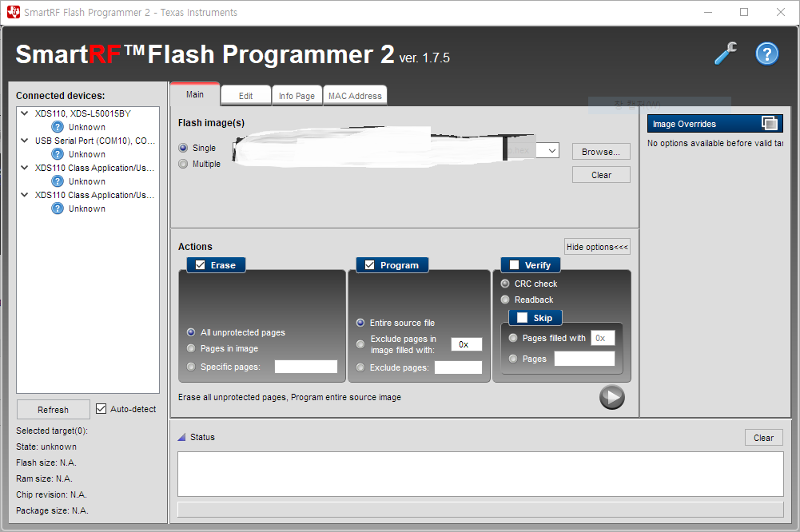Viewport: 800px width, 532px height.
Task: Click Hide options to collapse action options
Action: coord(597,247)
